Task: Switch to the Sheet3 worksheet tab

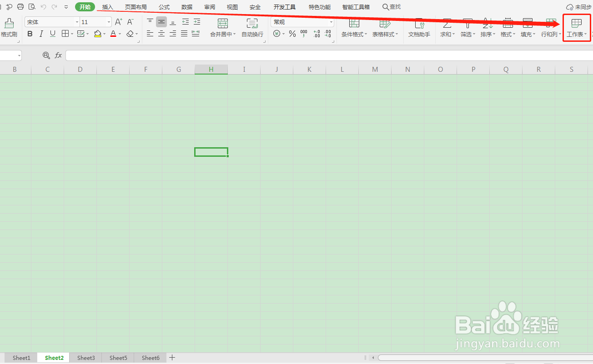Action: (86, 358)
